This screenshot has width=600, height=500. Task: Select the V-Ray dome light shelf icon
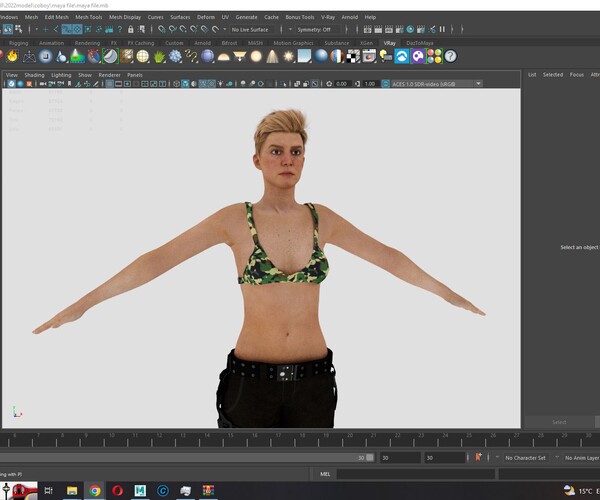(223, 57)
